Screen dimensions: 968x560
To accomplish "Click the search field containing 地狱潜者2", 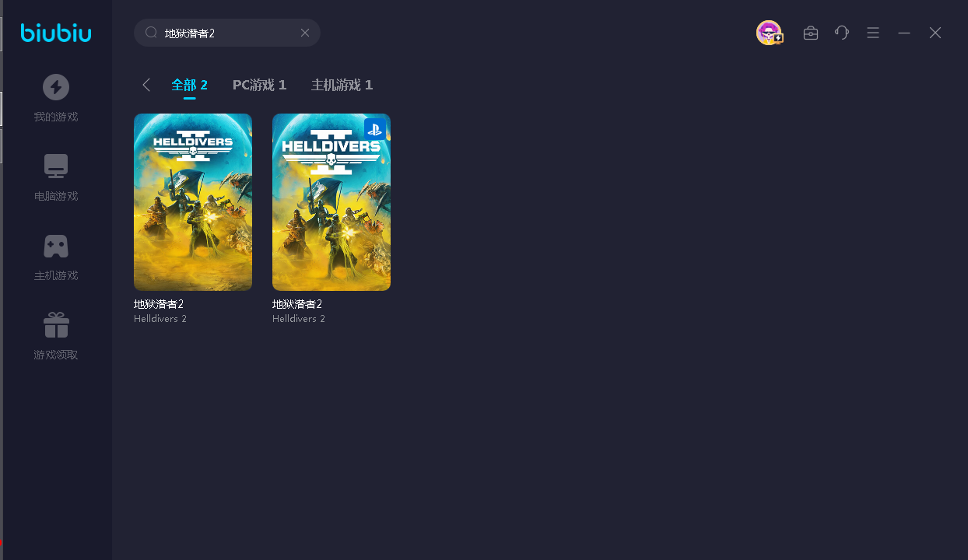I will click(226, 33).
